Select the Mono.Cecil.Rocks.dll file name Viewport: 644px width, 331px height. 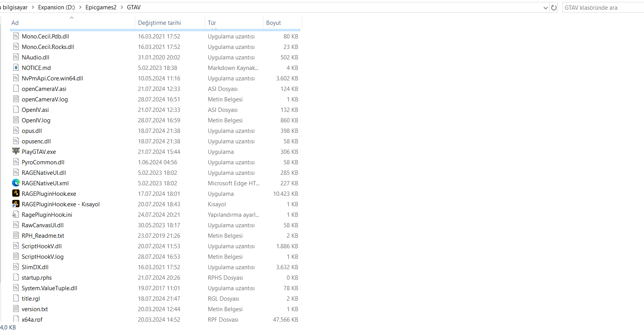48,47
